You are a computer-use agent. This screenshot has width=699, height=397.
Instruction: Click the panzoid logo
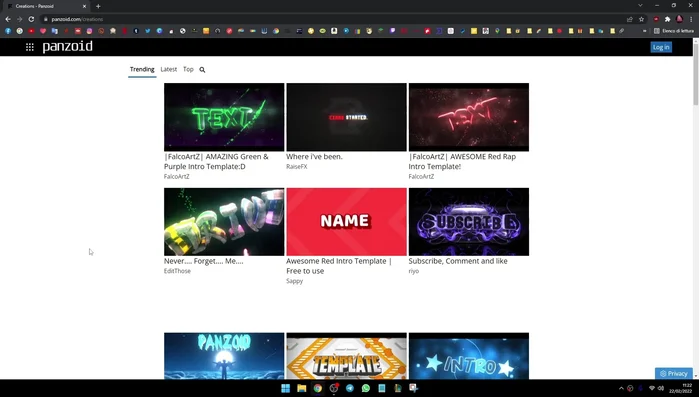coord(68,46)
